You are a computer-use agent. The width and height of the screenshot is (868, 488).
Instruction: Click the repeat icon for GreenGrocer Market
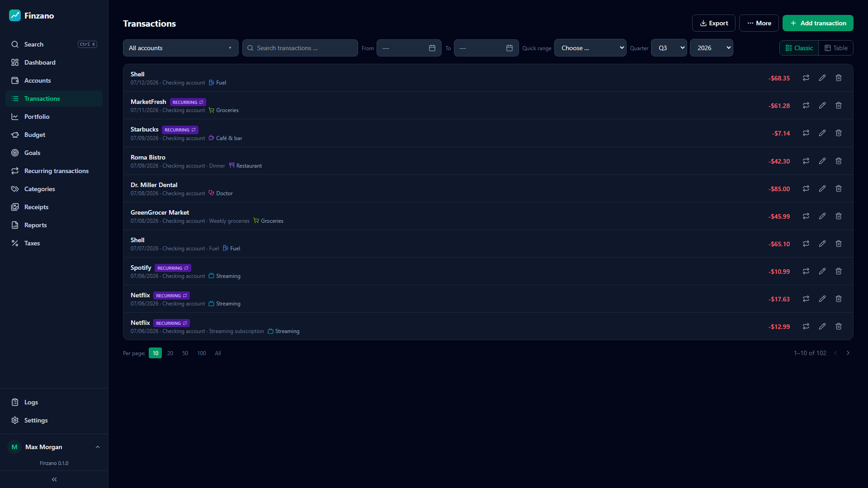(806, 216)
